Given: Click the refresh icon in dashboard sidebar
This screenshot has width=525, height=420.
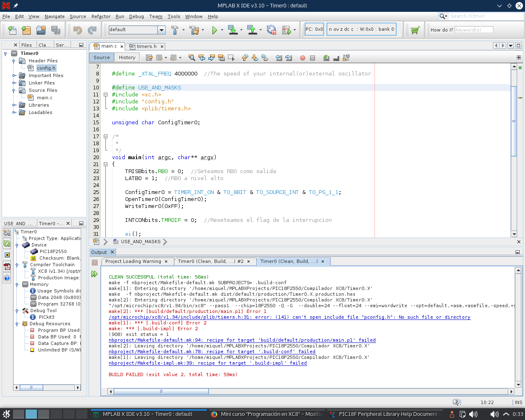Looking at the screenshot, I should pyautogui.click(x=7, y=244).
